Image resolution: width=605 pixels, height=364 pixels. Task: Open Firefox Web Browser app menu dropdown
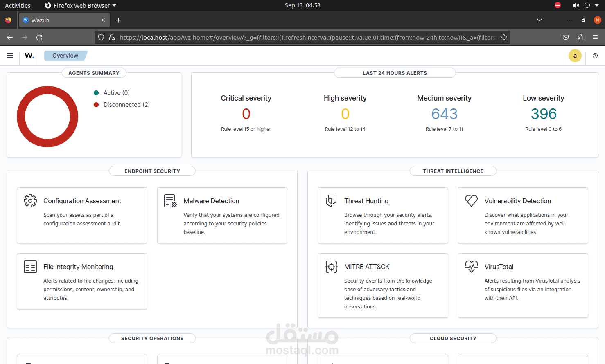80,5
